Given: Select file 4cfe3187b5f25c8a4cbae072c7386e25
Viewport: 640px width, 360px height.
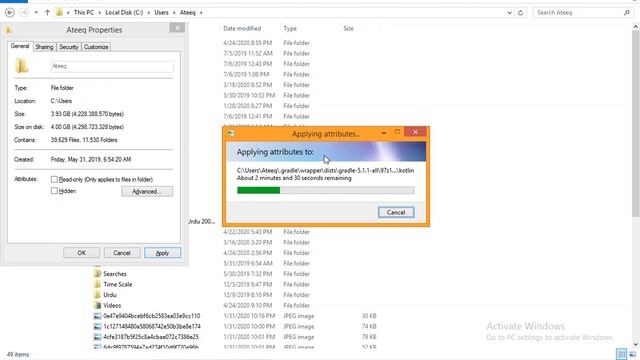Looking at the screenshot, I should (x=151, y=337).
